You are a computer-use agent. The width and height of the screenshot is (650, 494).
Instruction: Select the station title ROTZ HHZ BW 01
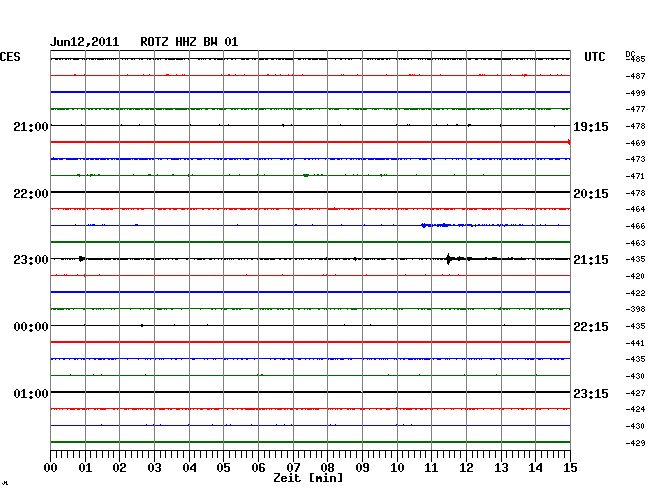pos(189,42)
